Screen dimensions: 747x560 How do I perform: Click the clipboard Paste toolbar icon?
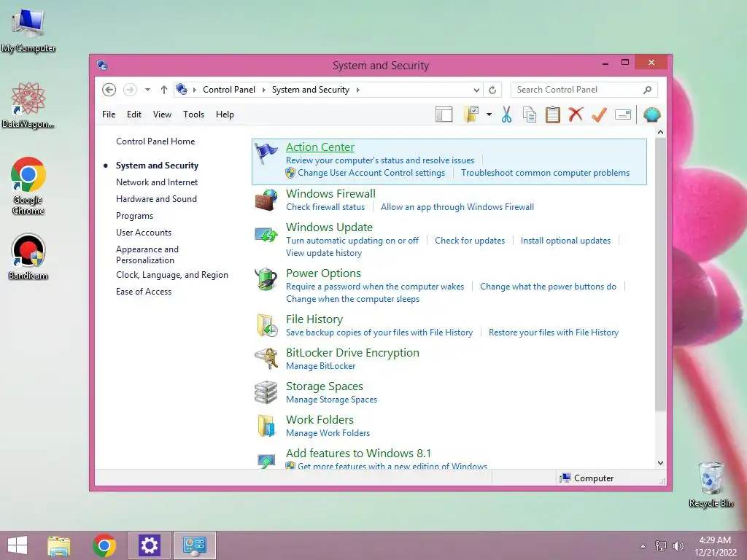pyautogui.click(x=553, y=114)
